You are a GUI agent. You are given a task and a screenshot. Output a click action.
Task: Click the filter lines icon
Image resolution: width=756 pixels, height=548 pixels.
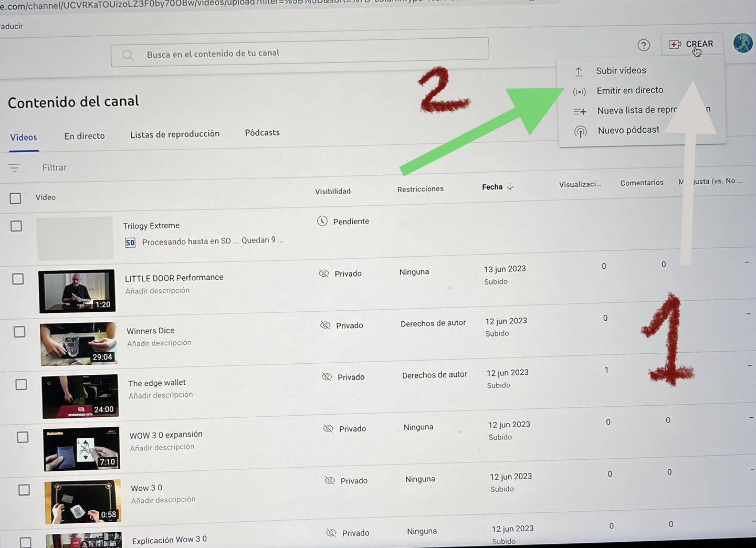(x=14, y=168)
